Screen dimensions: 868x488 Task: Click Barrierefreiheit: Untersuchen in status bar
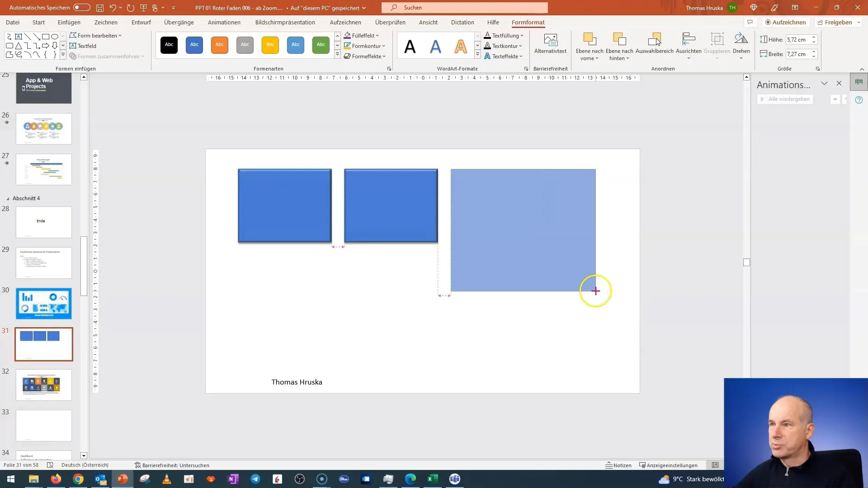pos(172,465)
